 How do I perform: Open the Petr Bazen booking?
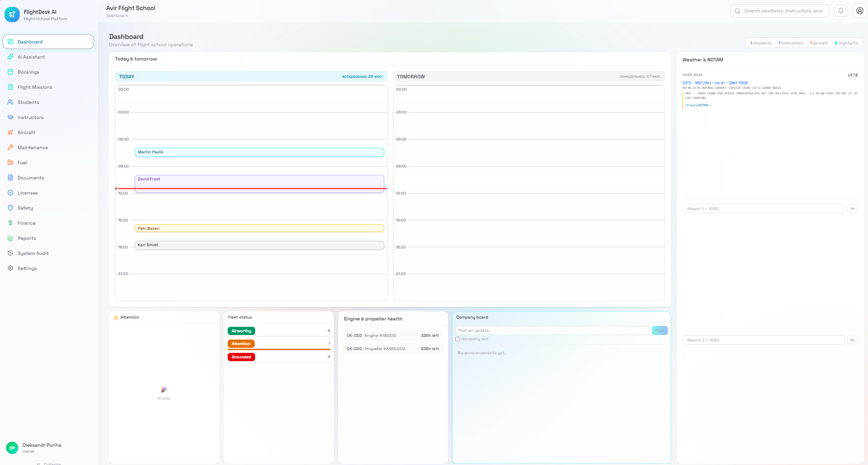[259, 228]
